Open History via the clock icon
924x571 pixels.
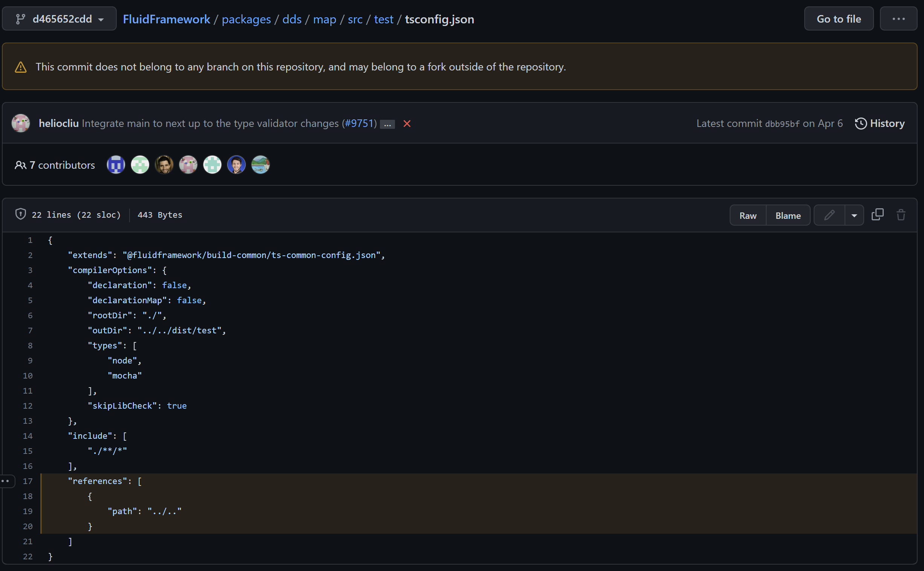pyautogui.click(x=861, y=124)
